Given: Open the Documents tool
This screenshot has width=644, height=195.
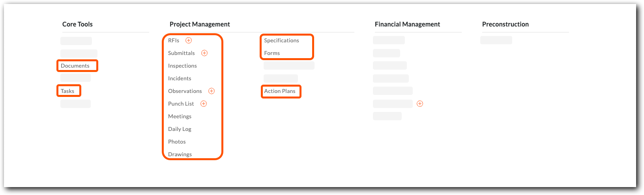Looking at the screenshot, I should [x=75, y=66].
